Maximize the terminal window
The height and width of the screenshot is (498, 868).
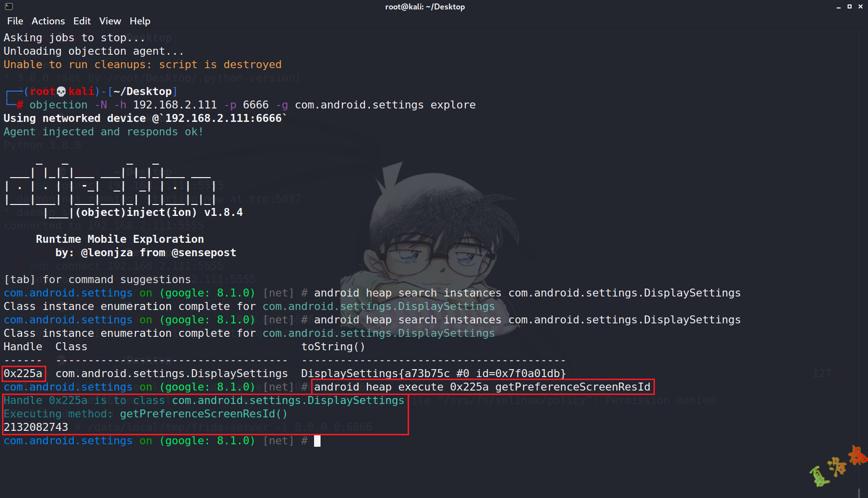click(x=850, y=6)
